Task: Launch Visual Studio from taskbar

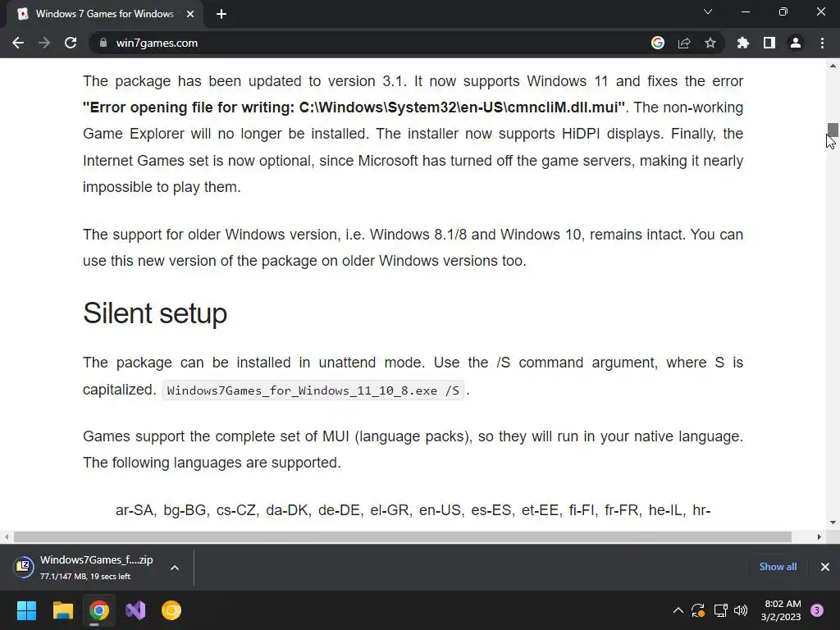Action: 135,610
